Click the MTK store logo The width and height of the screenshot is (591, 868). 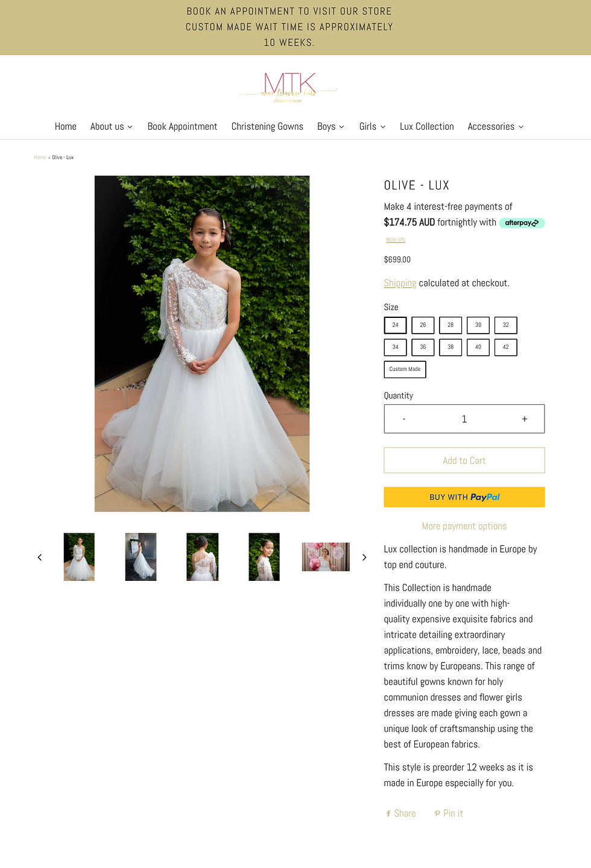(x=289, y=87)
